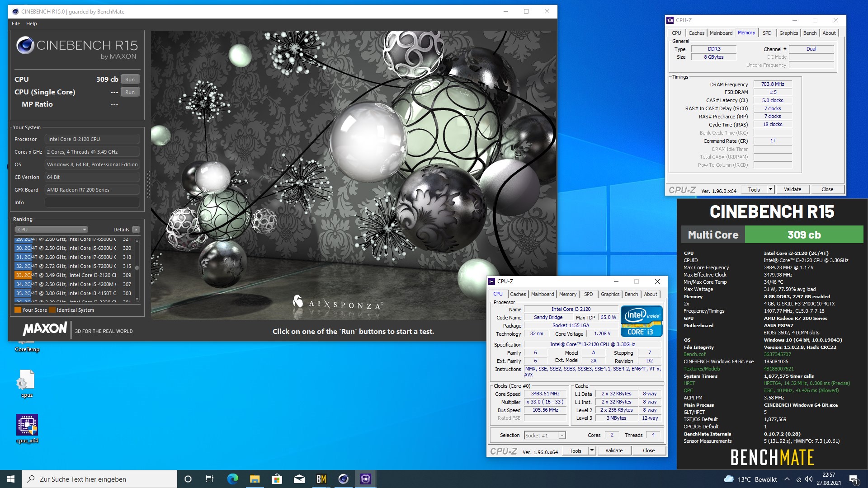Open Task View on the taskbar
The height and width of the screenshot is (488, 868).
[x=210, y=479]
